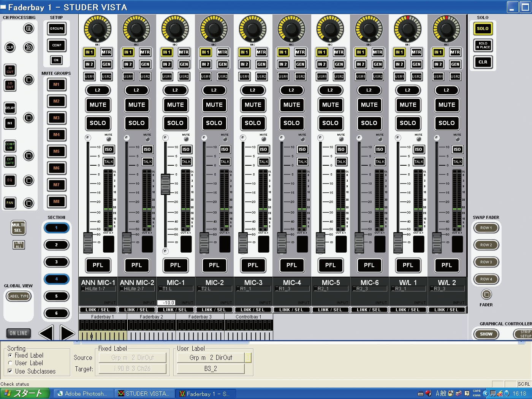Enable the main SOLO button in Solo panel
This screenshot has height=399, width=532.
[483, 28]
